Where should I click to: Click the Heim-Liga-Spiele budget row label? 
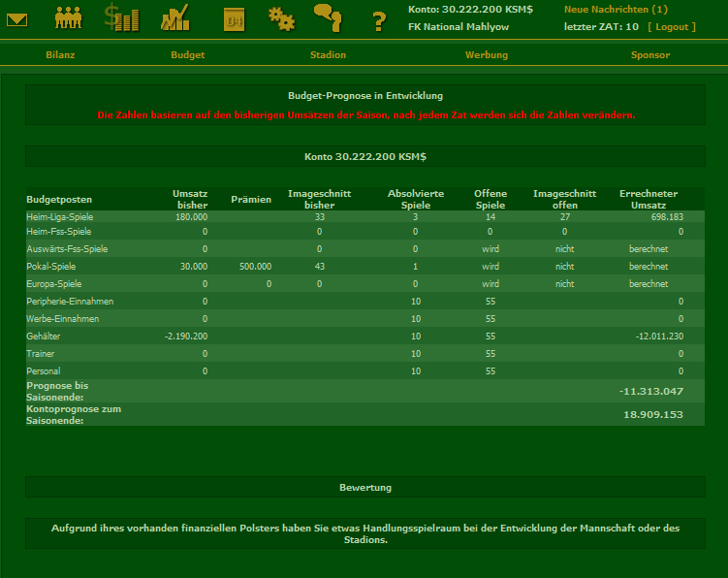click(x=60, y=217)
